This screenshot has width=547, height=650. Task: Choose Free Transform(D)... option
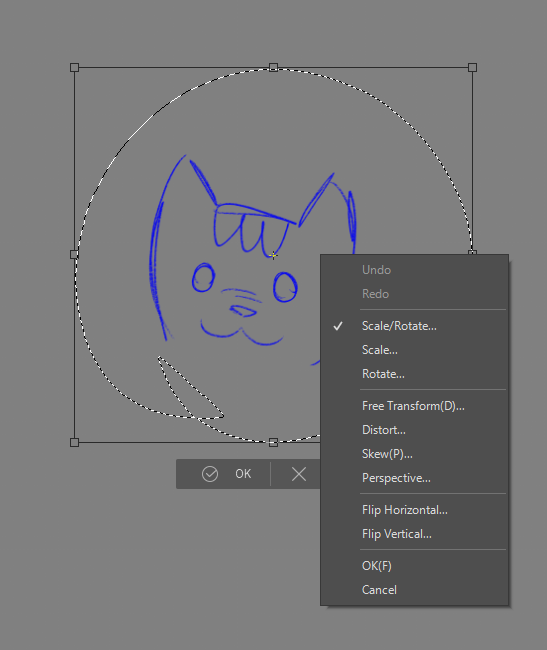414,406
